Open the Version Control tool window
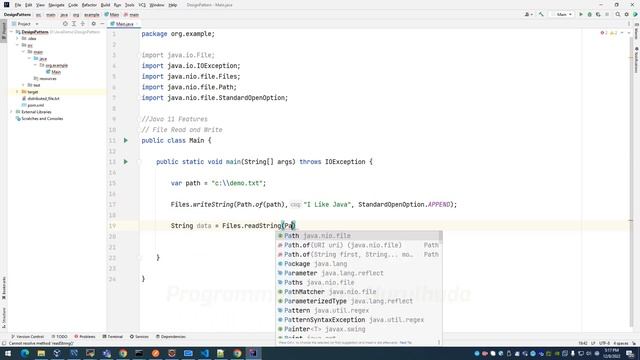Viewport: 640px width, 360px height. pos(27,337)
